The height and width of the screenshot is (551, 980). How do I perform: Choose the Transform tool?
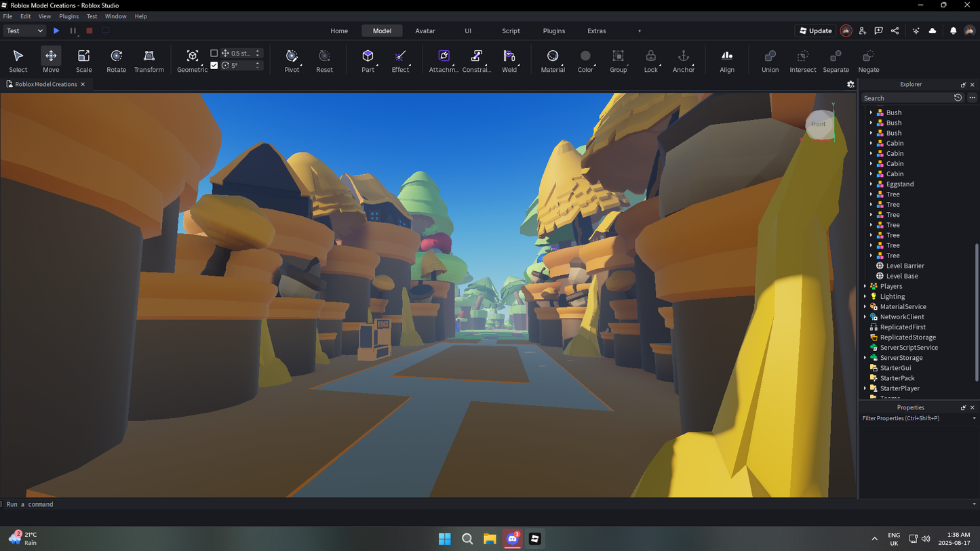click(x=149, y=60)
